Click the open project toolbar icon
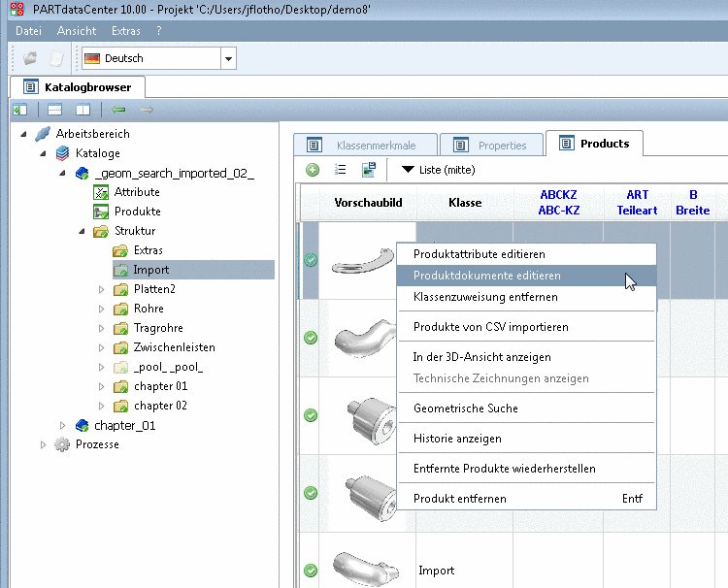 (x=31, y=58)
